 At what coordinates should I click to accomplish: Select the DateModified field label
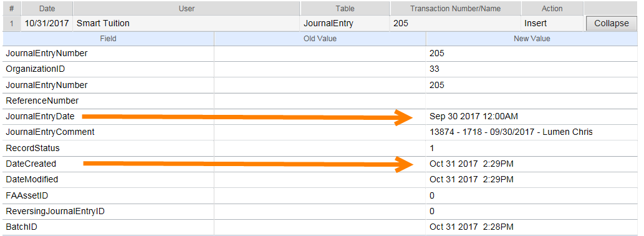[x=32, y=180]
